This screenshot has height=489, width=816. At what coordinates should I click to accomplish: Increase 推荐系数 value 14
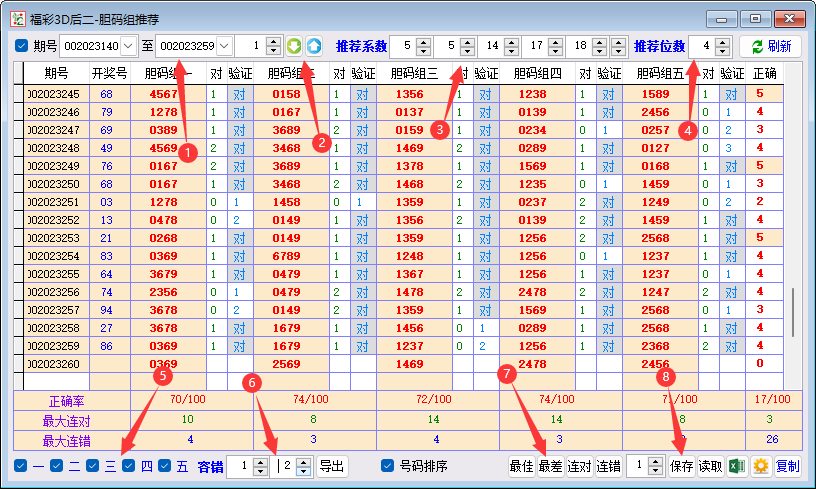tap(512, 41)
